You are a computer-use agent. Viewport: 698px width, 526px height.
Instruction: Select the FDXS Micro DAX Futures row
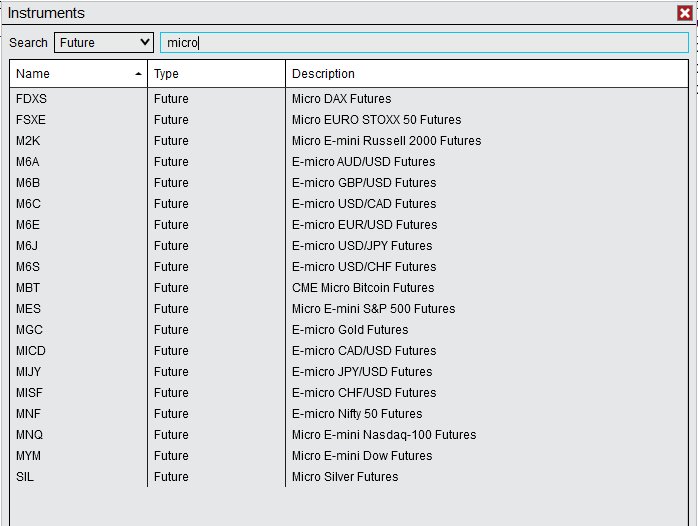pos(341,99)
